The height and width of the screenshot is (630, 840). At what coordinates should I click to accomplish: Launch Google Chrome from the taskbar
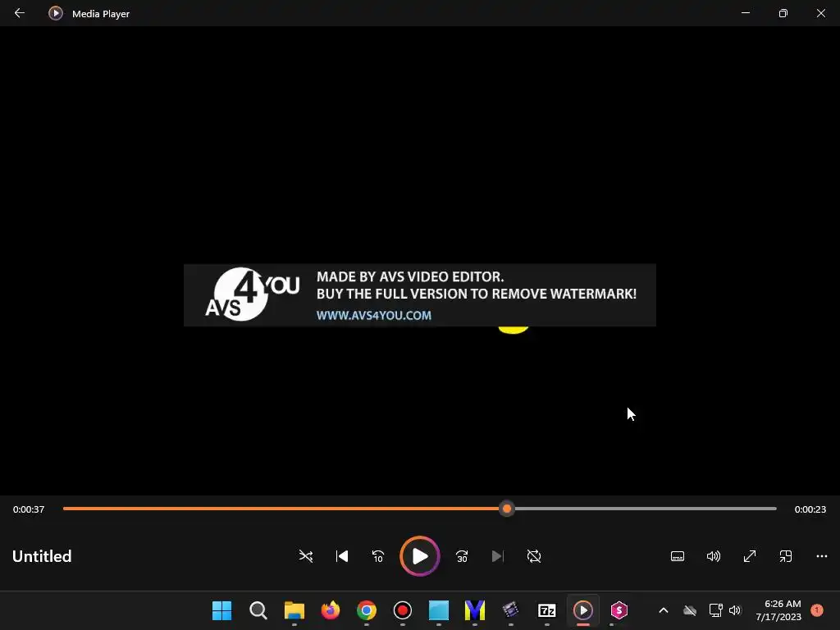click(367, 610)
